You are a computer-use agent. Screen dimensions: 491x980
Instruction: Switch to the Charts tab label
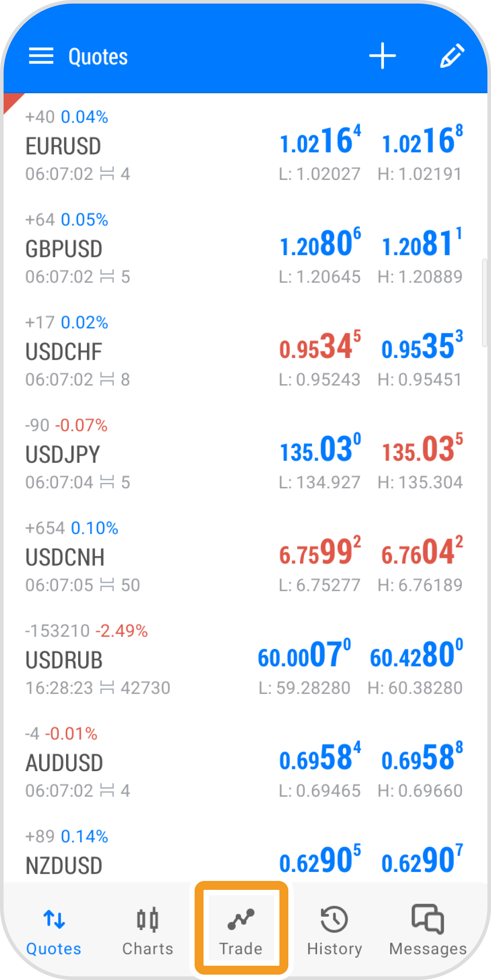click(148, 949)
